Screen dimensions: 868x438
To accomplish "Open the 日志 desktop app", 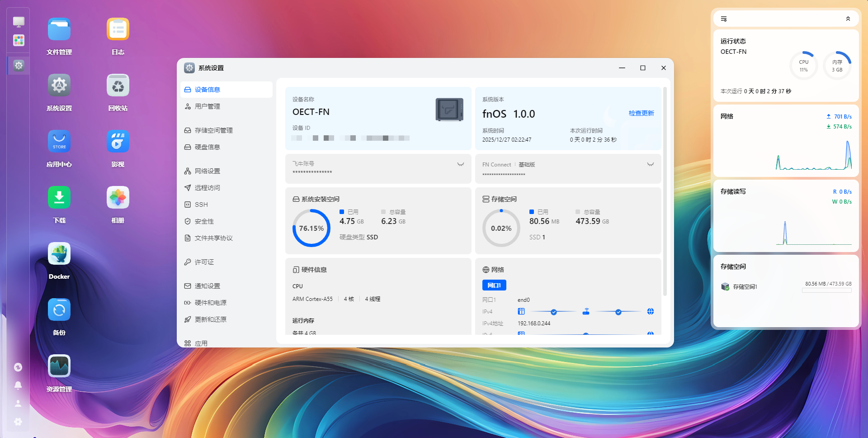I will [x=118, y=29].
